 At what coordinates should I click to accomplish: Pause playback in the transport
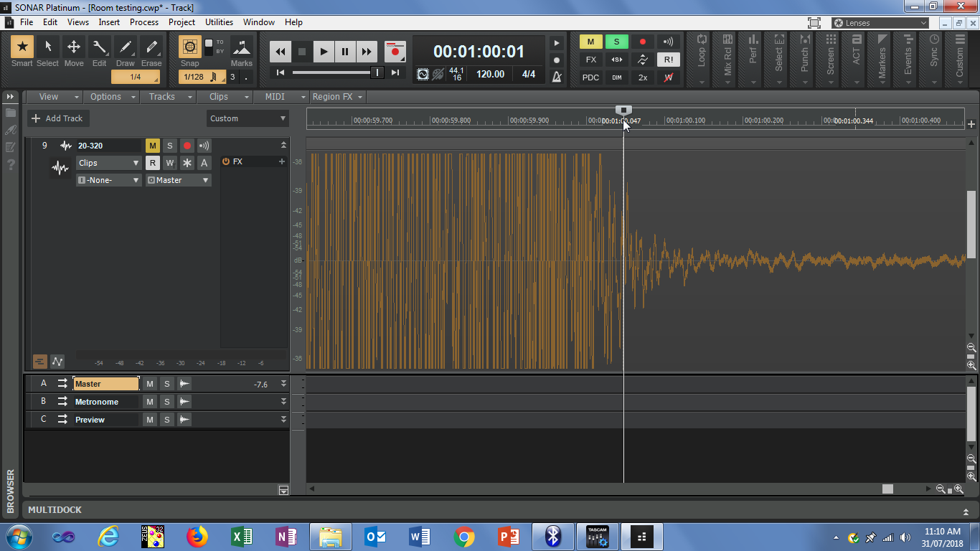tap(345, 52)
